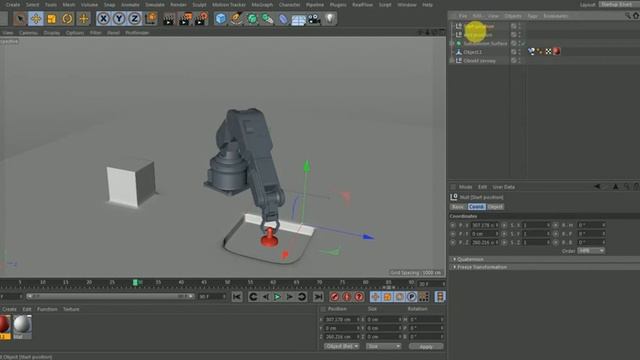
Task: Open the Simulate menu
Action: (x=155, y=5)
